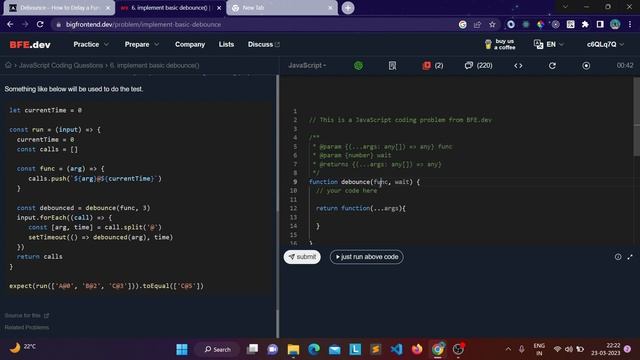Click the '// your code here' comment line
The width and height of the screenshot is (640, 360).
point(347,191)
